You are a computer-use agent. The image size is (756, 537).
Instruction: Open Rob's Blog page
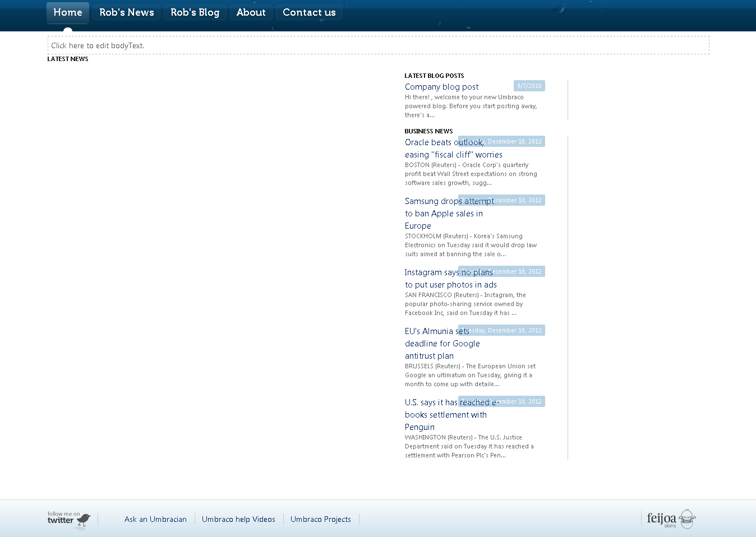pyautogui.click(x=195, y=12)
